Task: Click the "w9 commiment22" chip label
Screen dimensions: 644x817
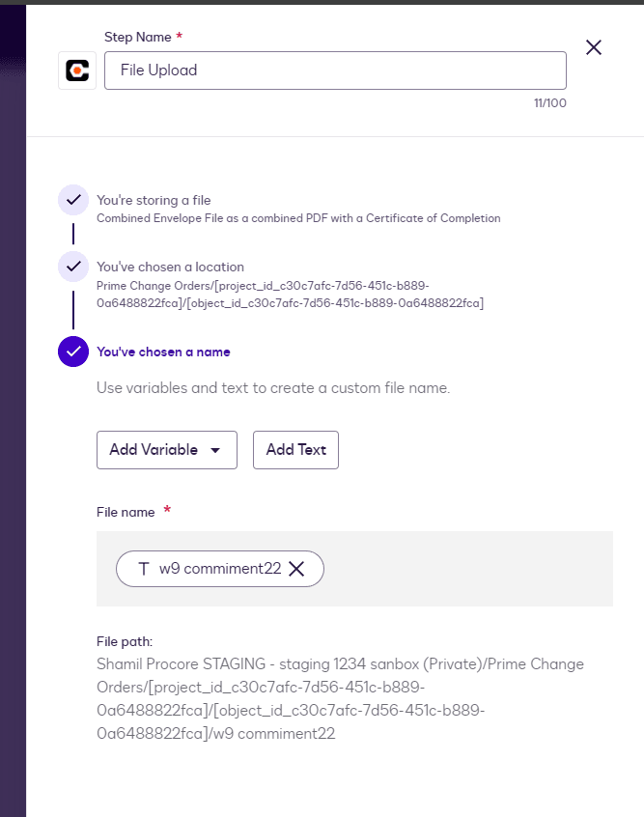Action: coord(220,569)
